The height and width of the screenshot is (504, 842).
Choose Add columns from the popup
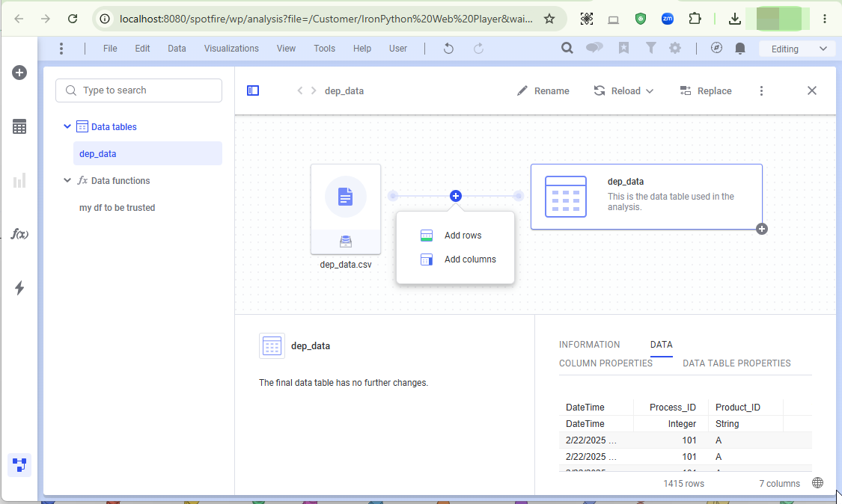coord(455,259)
